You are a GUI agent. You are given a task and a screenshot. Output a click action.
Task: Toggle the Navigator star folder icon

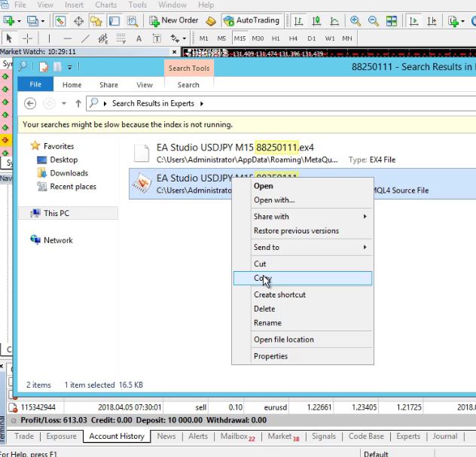pos(96,21)
